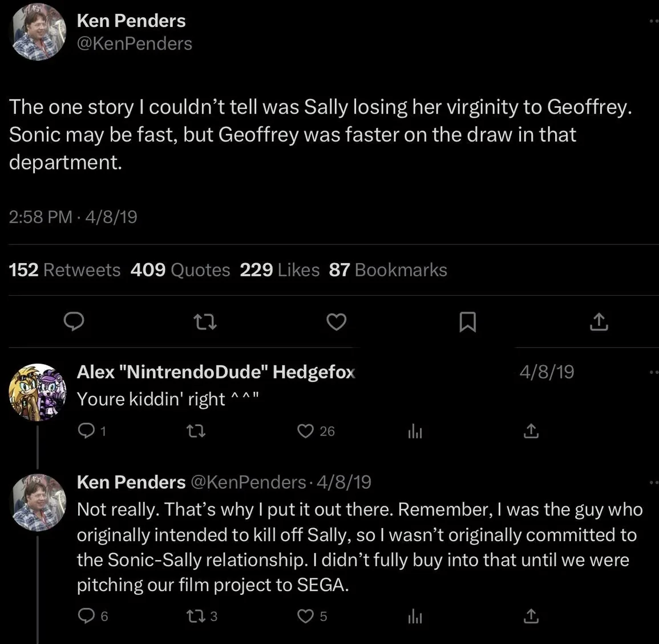Screen dimensions: 659x644
Task: Reply to Alex Hedgefox's comment
Action: pyautogui.click(x=86, y=431)
